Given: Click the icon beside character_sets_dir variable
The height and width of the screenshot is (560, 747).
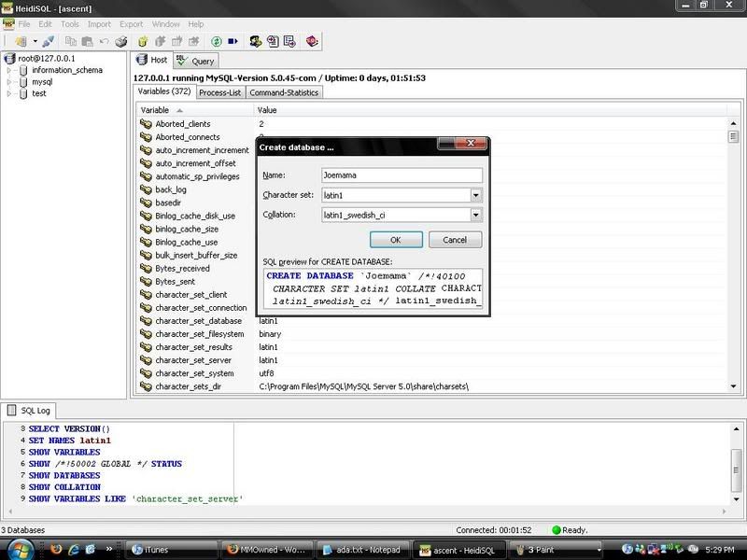Looking at the screenshot, I should [x=146, y=386].
